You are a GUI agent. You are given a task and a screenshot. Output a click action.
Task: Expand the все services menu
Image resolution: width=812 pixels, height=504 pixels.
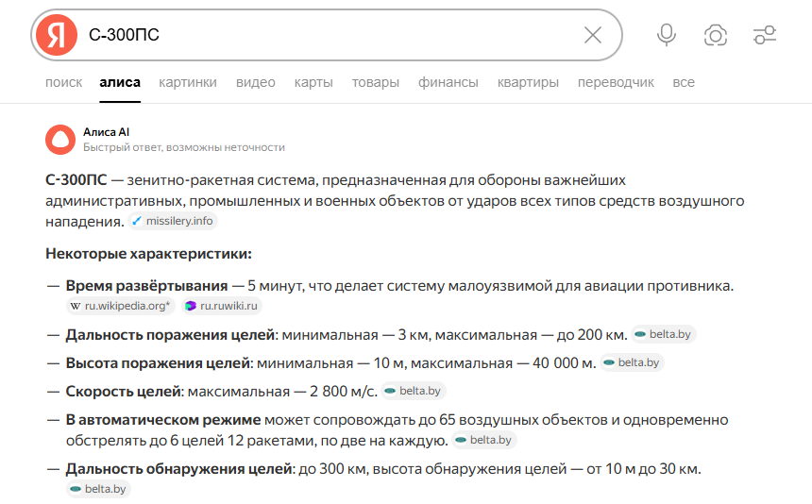click(x=684, y=82)
